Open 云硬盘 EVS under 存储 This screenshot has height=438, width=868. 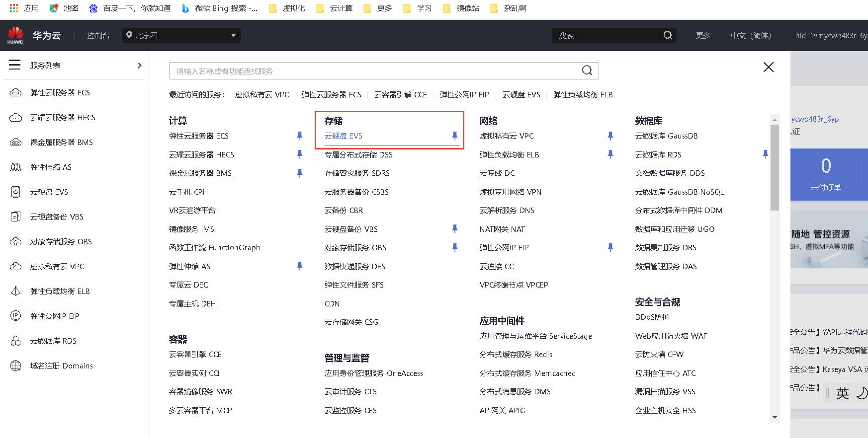(344, 136)
